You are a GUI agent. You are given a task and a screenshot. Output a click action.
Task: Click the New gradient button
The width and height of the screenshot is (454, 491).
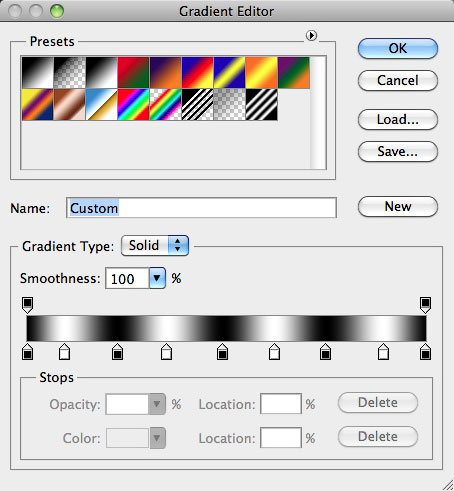[398, 207]
